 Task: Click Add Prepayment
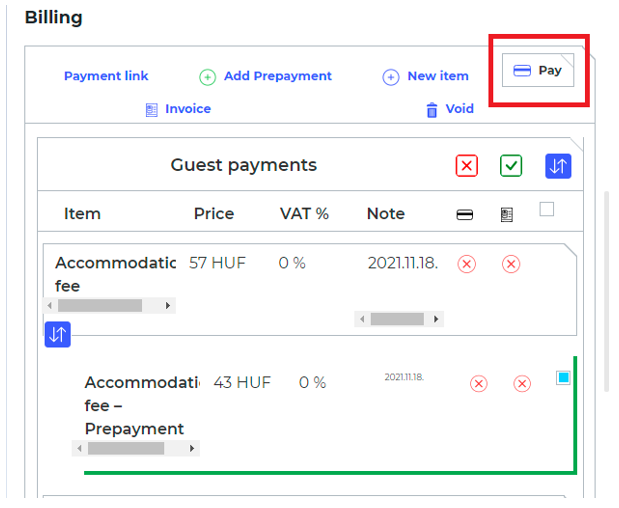[x=265, y=76]
